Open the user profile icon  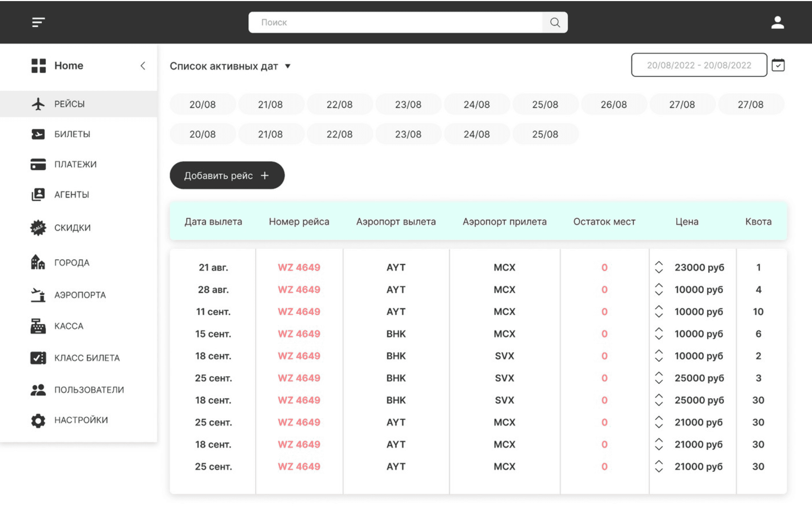pos(778,23)
